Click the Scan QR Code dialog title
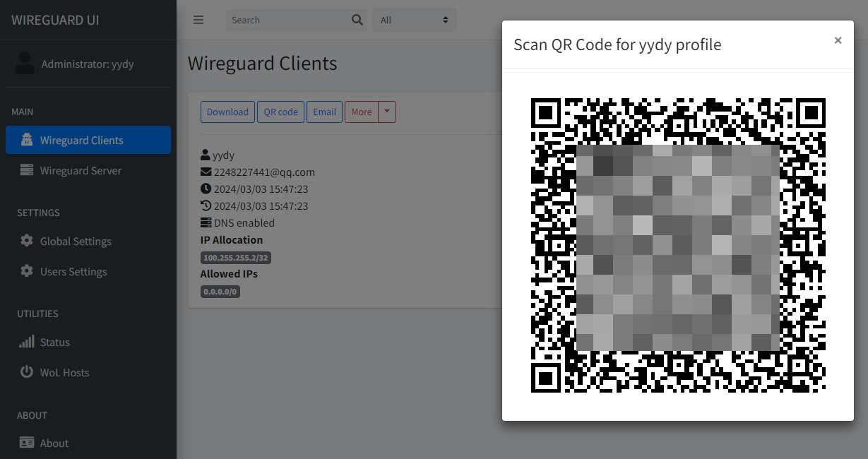 [617, 44]
